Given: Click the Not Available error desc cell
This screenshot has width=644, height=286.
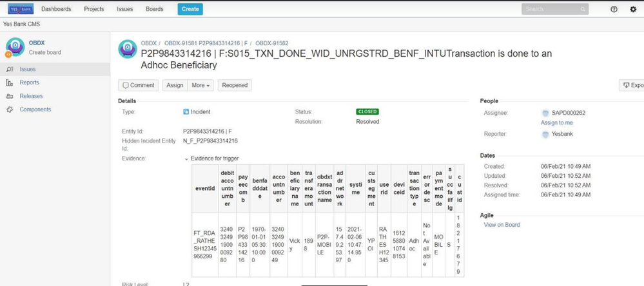Looking at the screenshot, I should click(427, 245).
